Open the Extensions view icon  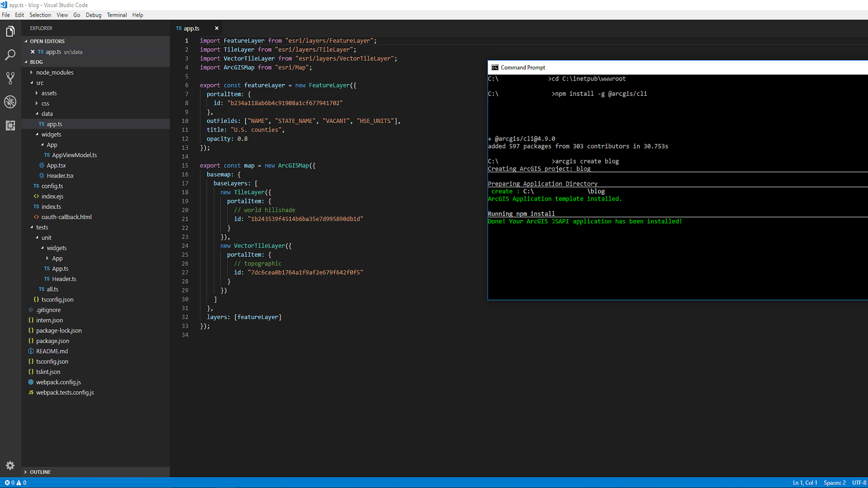pyautogui.click(x=10, y=125)
